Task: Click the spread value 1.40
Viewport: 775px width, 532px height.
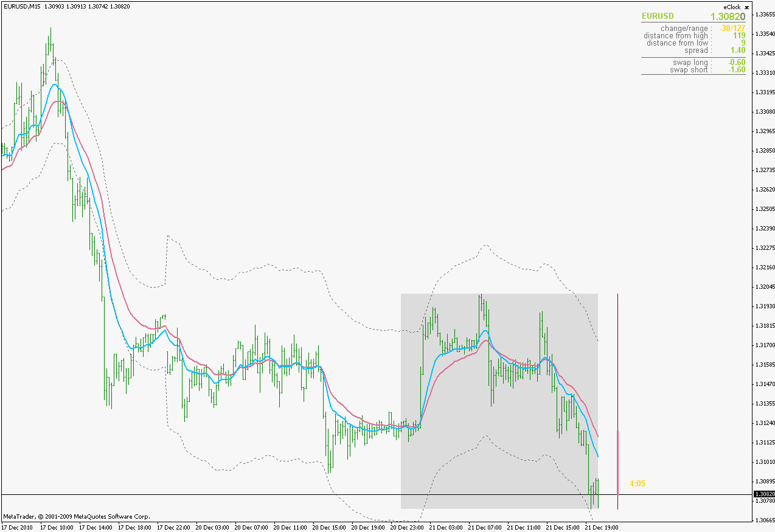Action: [x=738, y=50]
